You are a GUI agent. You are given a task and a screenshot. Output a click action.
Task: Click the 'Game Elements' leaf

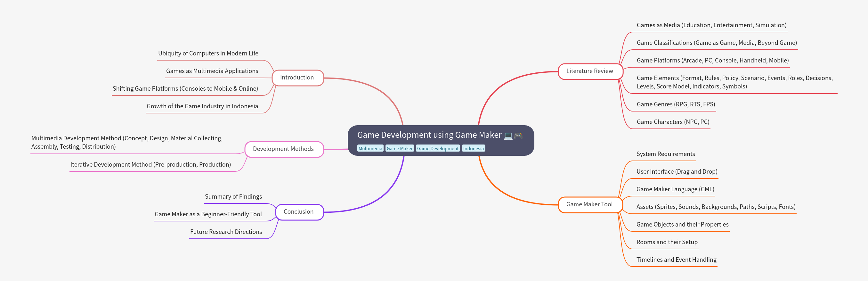tap(734, 82)
